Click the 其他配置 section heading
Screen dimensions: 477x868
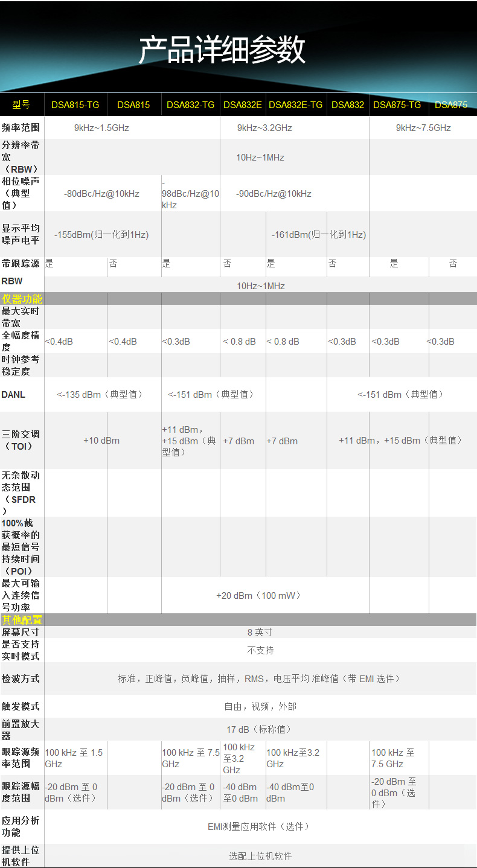(22, 620)
